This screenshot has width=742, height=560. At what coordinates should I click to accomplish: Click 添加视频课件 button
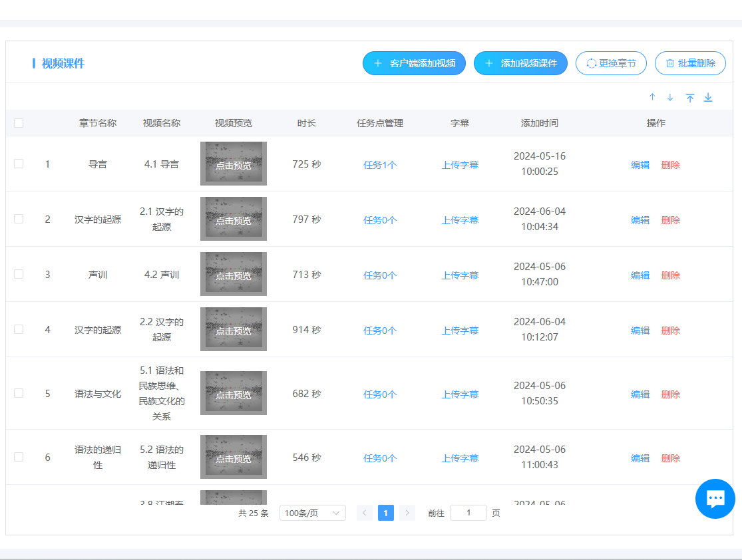520,63
